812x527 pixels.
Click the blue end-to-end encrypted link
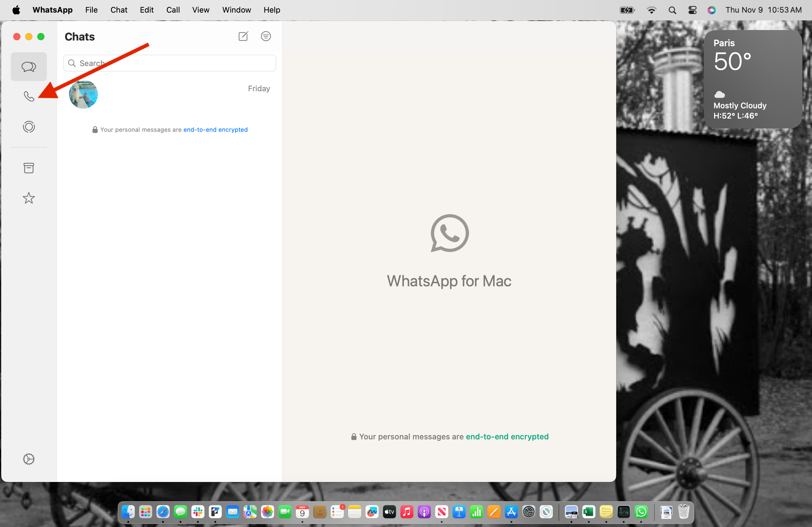point(215,130)
